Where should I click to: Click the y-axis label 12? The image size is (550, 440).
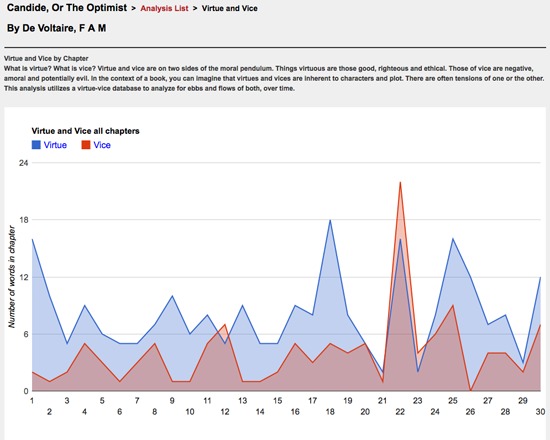coord(23,277)
